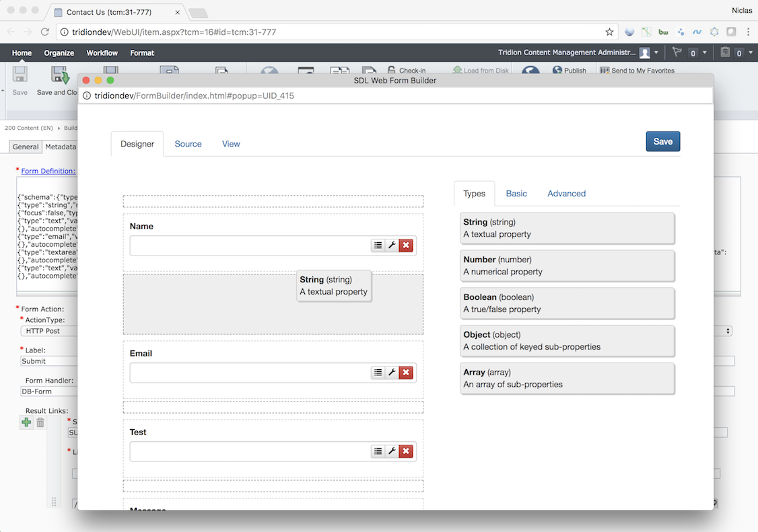Image resolution: width=758 pixels, height=532 pixels.
Task: Select the Array type card
Action: 567,379
